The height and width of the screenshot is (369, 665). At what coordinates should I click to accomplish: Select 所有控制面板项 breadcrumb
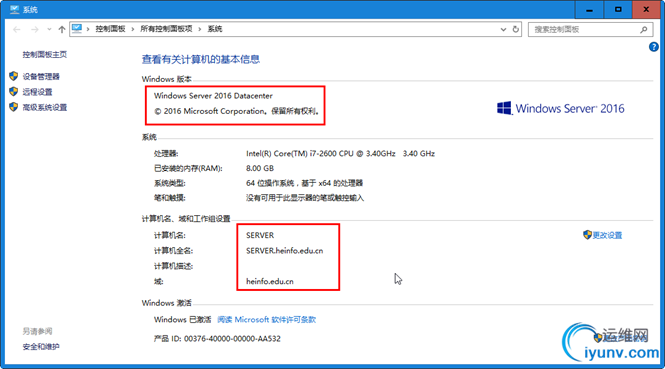[166, 29]
